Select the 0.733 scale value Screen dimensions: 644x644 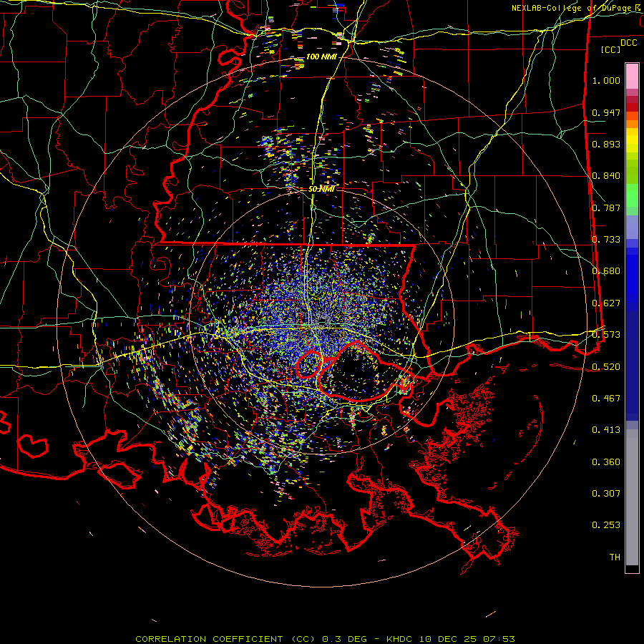coord(606,240)
